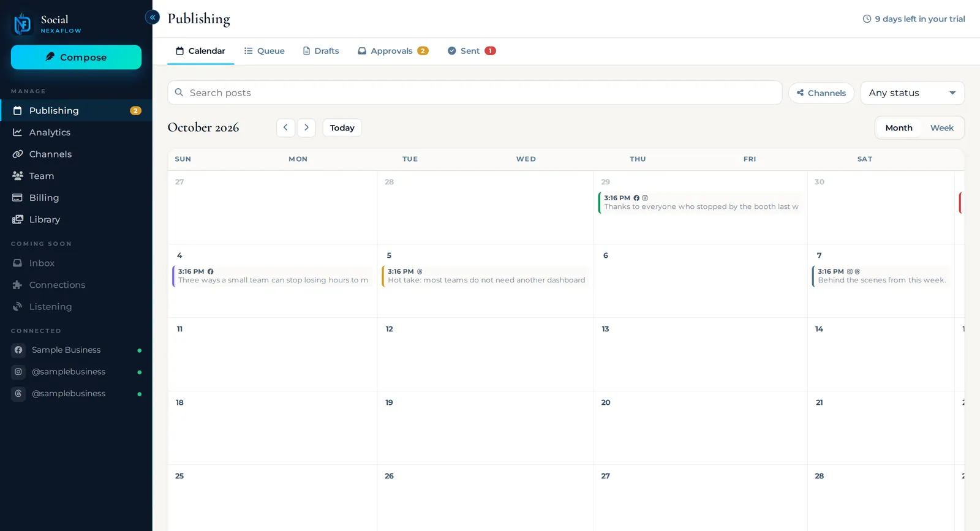Go to the previous month
980x531 pixels.
click(285, 127)
